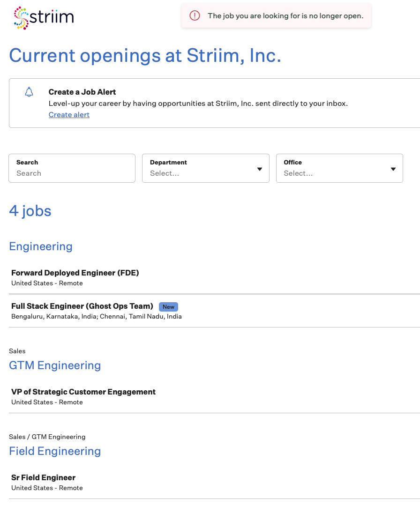Open the Office dropdown arrow
Viewport: 420px width, 506px height.
pos(393,169)
